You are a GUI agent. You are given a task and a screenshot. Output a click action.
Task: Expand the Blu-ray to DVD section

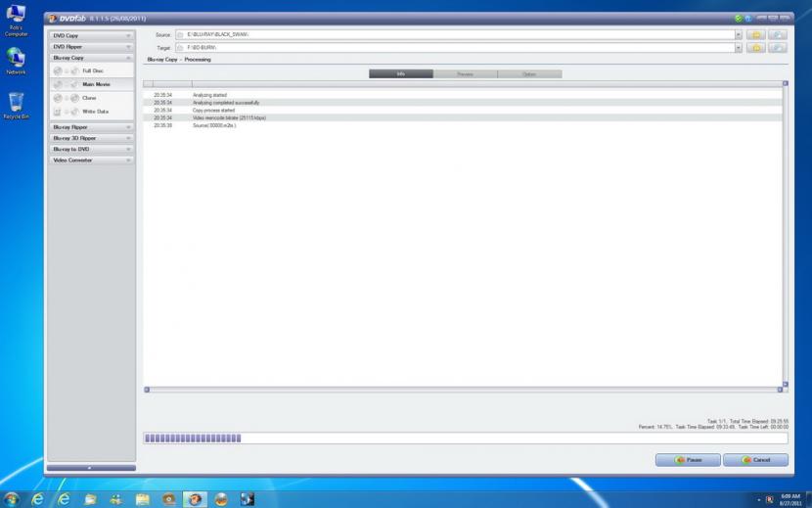pyautogui.click(x=92, y=150)
